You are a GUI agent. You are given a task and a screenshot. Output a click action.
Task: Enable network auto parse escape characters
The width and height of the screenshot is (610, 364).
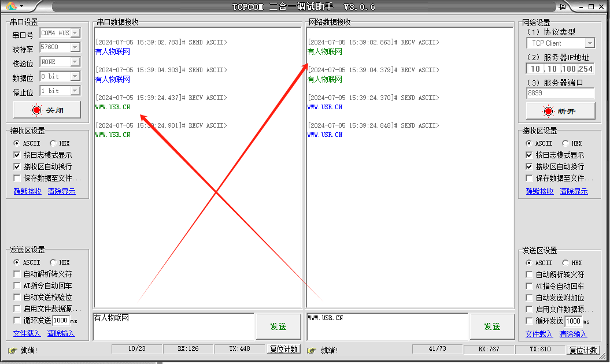click(x=529, y=274)
